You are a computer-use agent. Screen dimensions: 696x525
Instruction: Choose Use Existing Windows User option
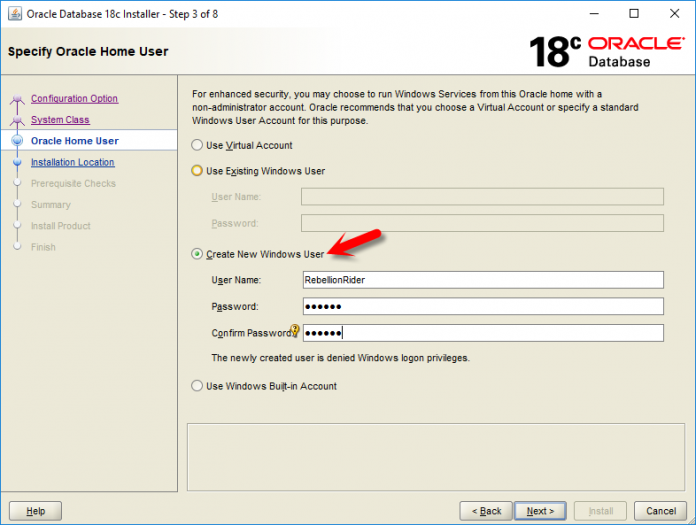tap(197, 171)
